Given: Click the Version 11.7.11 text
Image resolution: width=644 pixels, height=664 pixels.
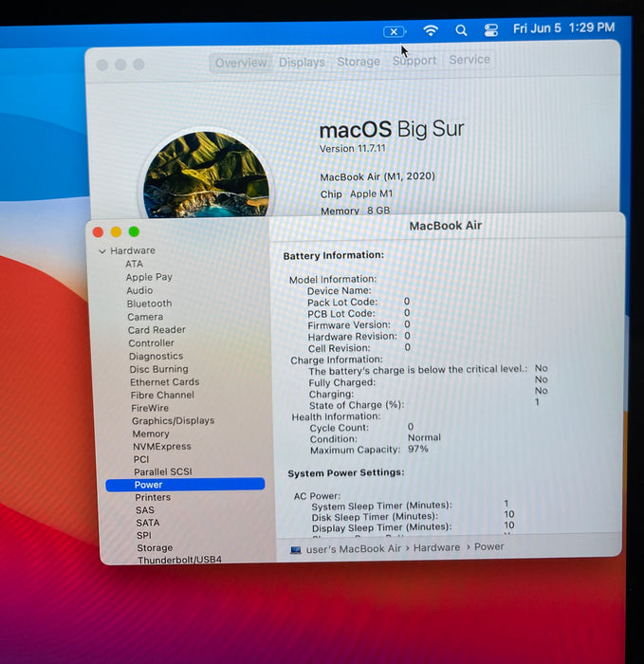Looking at the screenshot, I should [x=352, y=149].
